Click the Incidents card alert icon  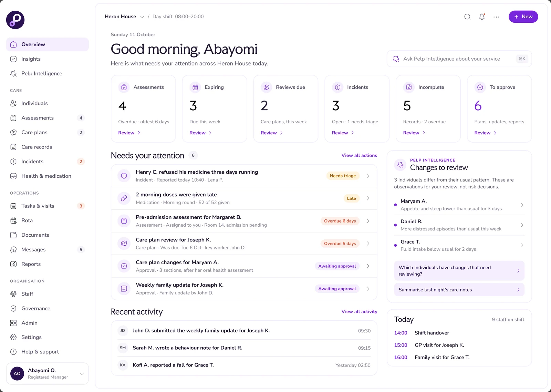[338, 87]
